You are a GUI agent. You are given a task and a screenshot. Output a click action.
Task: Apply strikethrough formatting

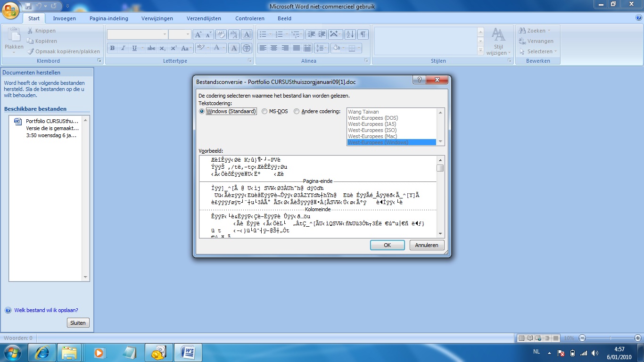pos(151,48)
